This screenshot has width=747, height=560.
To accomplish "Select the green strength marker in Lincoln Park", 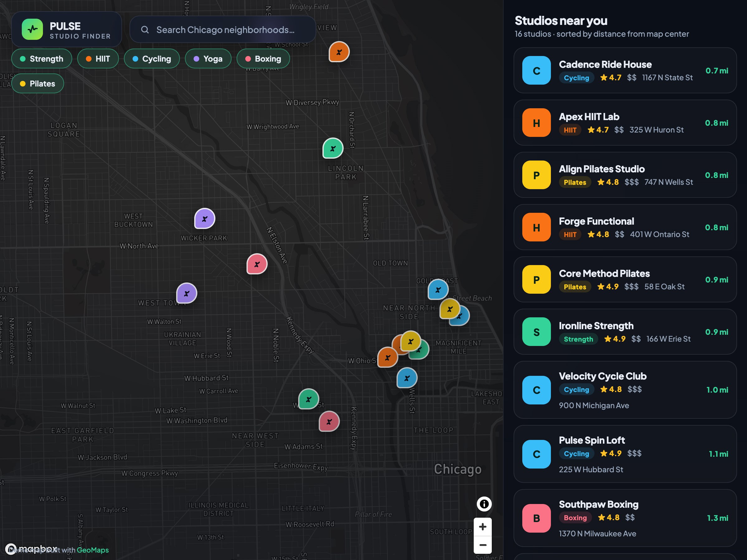I will 333,148.
